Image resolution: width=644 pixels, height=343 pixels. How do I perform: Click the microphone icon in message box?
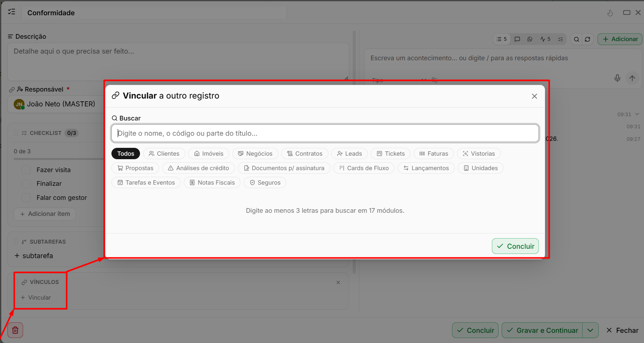(617, 78)
